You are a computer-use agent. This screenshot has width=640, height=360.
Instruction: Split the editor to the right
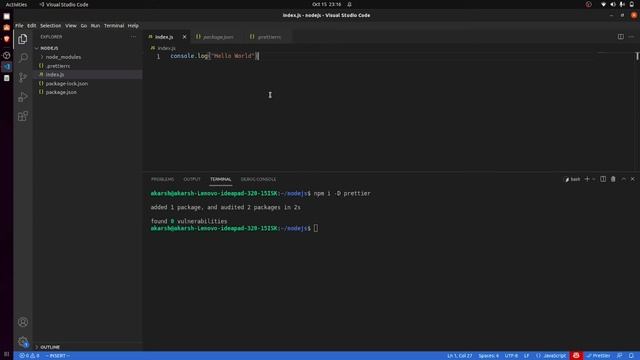click(620, 37)
